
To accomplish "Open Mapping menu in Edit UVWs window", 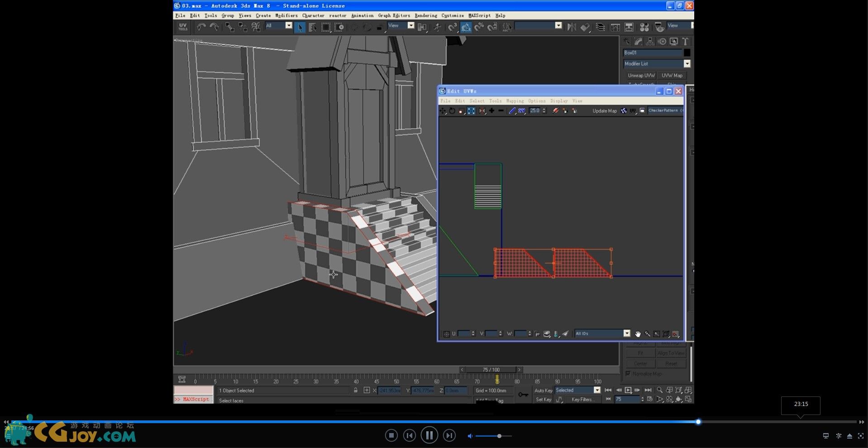I will (x=515, y=101).
